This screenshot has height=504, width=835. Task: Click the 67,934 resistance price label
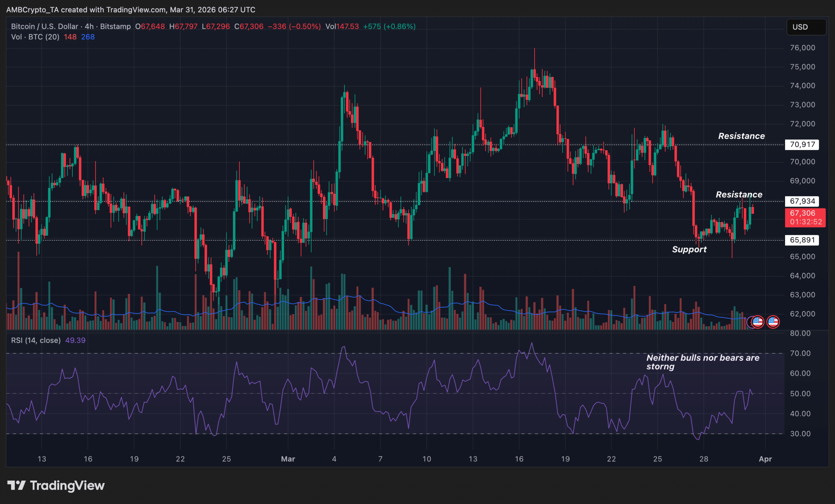pyautogui.click(x=802, y=201)
